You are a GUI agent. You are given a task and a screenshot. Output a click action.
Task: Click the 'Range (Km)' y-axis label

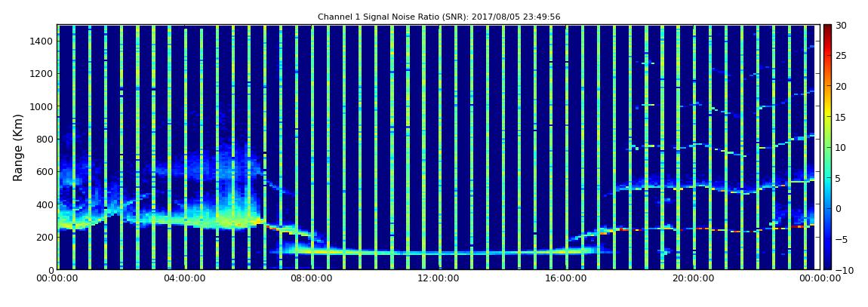click(17, 147)
